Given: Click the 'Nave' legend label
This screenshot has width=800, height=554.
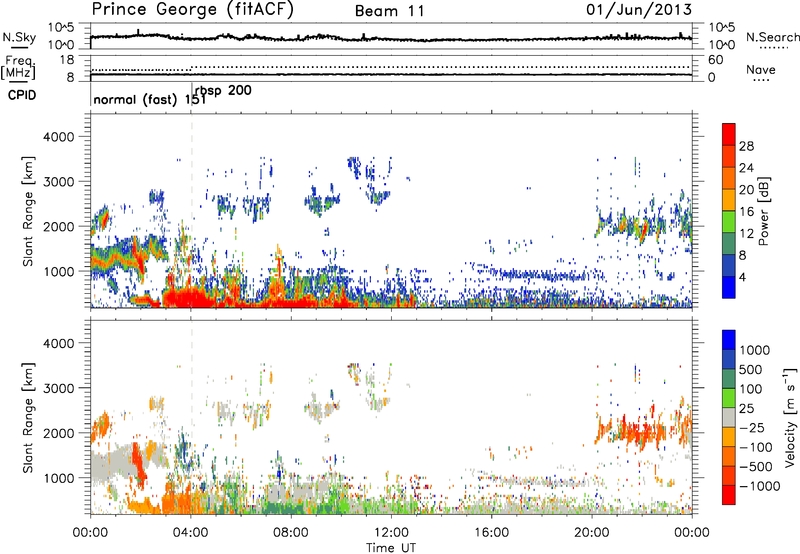Looking at the screenshot, I should (761, 70).
